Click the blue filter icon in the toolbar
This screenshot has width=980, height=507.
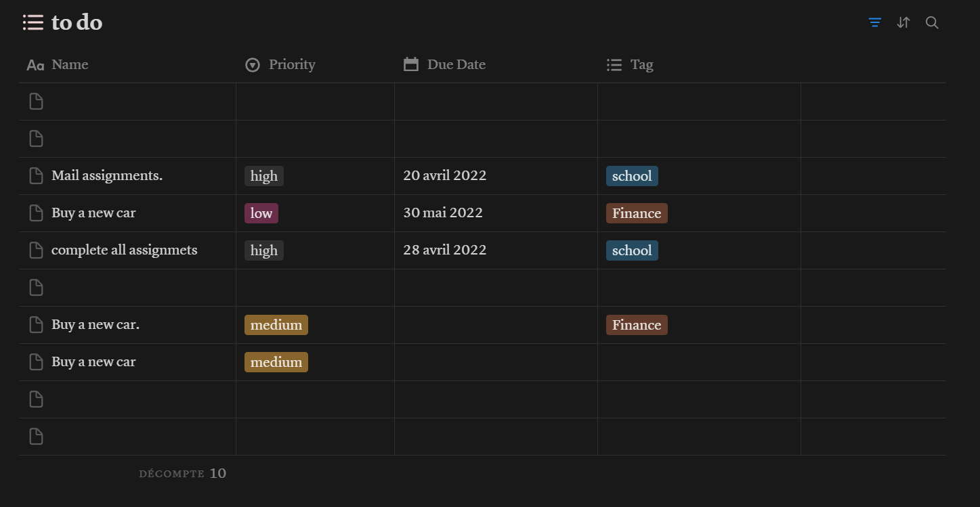click(874, 22)
